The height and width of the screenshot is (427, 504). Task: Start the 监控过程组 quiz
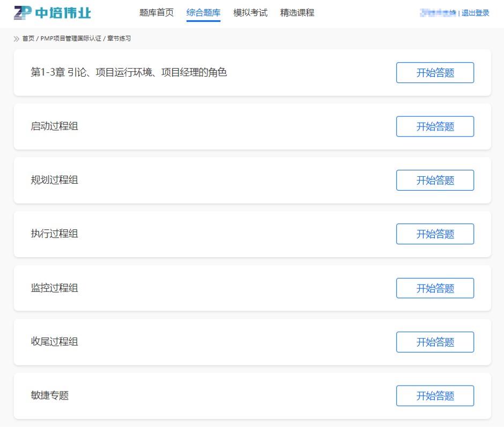[x=435, y=288]
